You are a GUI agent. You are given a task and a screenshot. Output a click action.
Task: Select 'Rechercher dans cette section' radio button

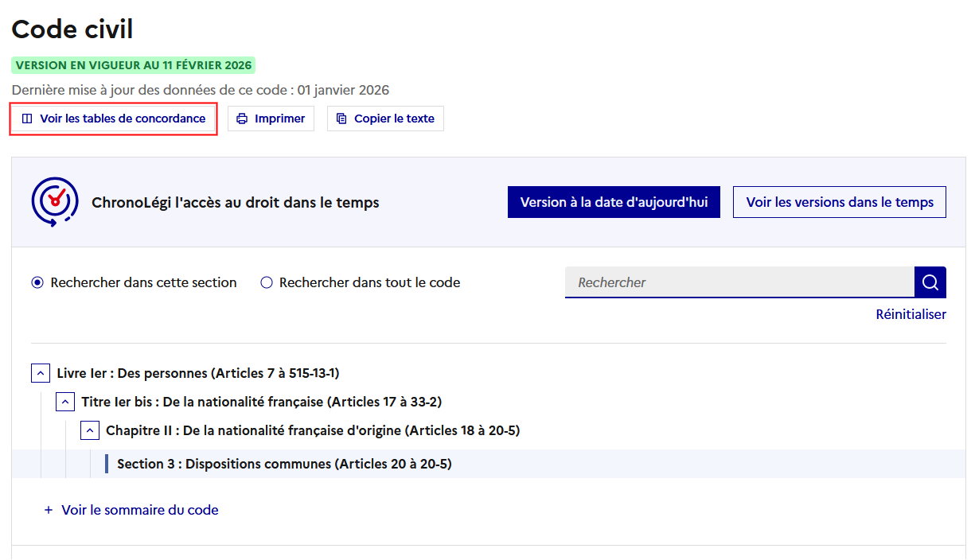pyautogui.click(x=37, y=282)
